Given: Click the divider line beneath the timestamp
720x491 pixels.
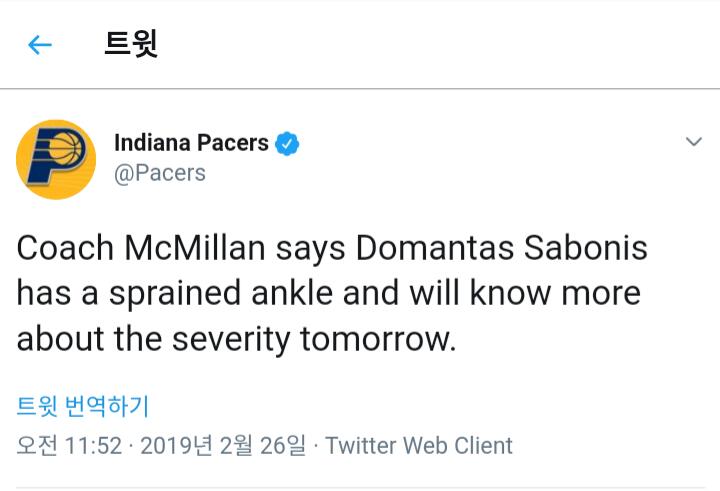Looking at the screenshot, I should (x=360, y=488).
